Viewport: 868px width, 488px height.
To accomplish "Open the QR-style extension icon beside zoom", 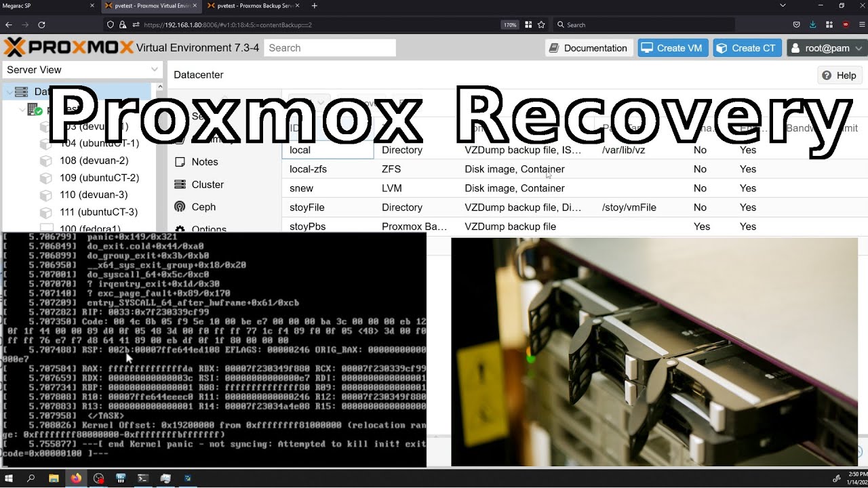I will click(x=528, y=24).
